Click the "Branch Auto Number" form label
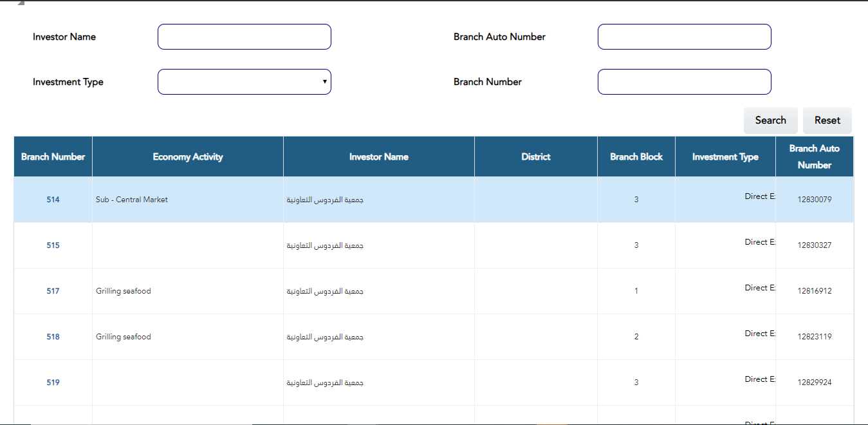Image resolution: width=868 pixels, height=425 pixels. (499, 37)
